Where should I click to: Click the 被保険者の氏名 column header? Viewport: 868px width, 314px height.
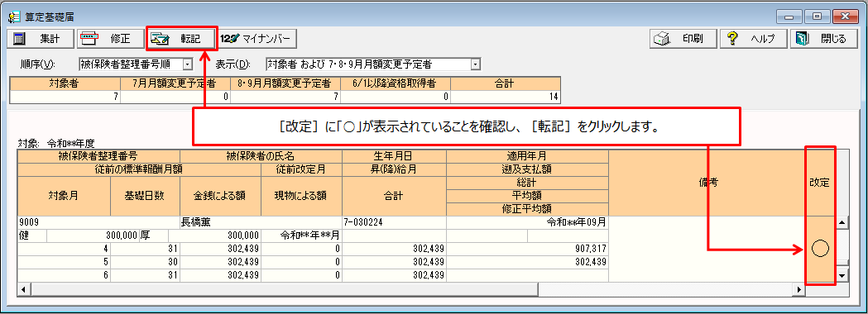pos(261,156)
